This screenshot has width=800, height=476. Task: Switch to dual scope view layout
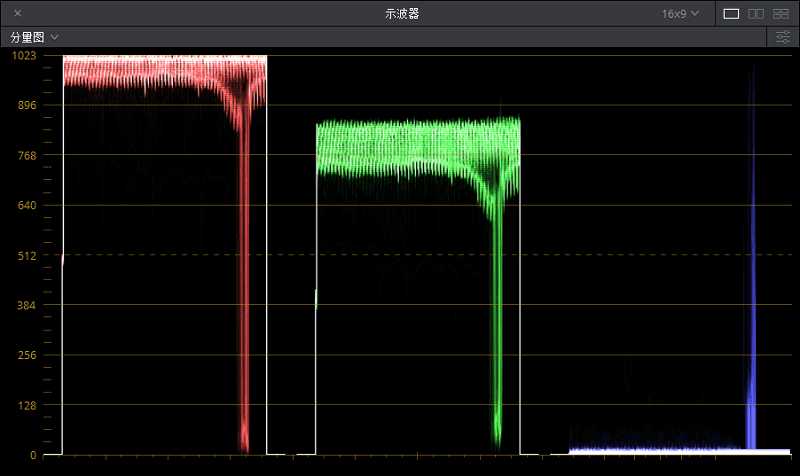pyautogui.click(x=756, y=14)
